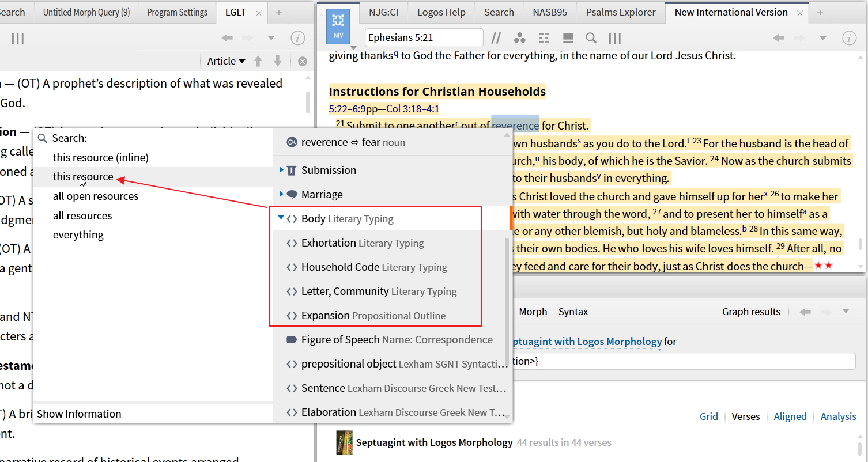Click the columns icon in the NIV panel toolbar
Screen dimensions: 868x462
(615, 39)
